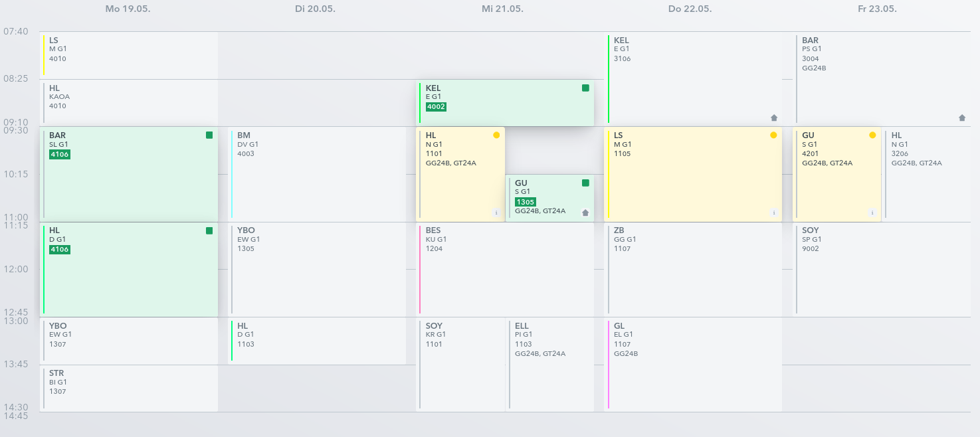Click green square on Monday BAR lesson
Screen dimensions: 980x437
coord(209,135)
